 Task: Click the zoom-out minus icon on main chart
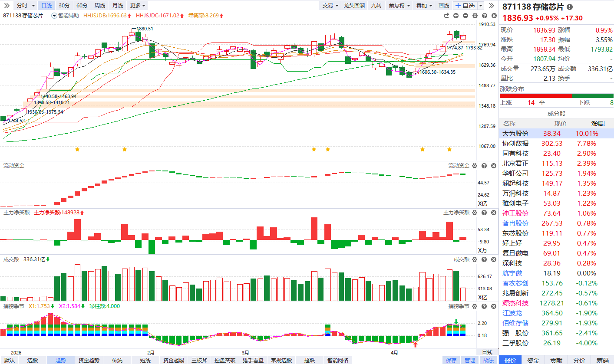tap(465, 16)
